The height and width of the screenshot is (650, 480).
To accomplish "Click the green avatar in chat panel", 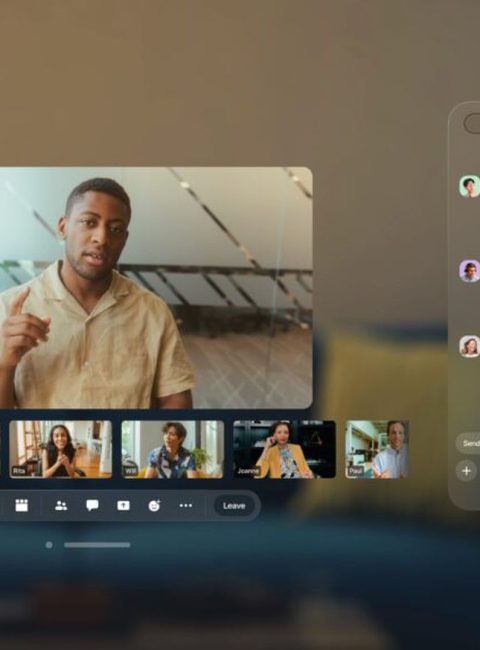I will coord(469,186).
